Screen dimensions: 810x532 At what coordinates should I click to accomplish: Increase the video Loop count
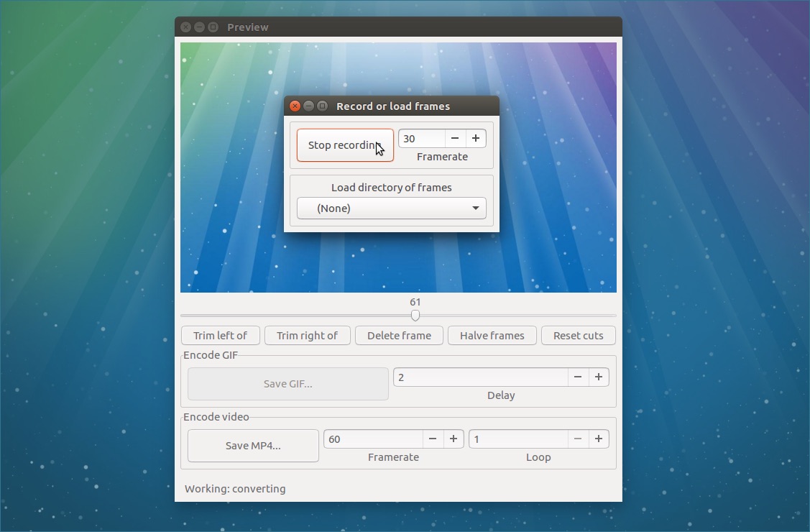[599, 439]
